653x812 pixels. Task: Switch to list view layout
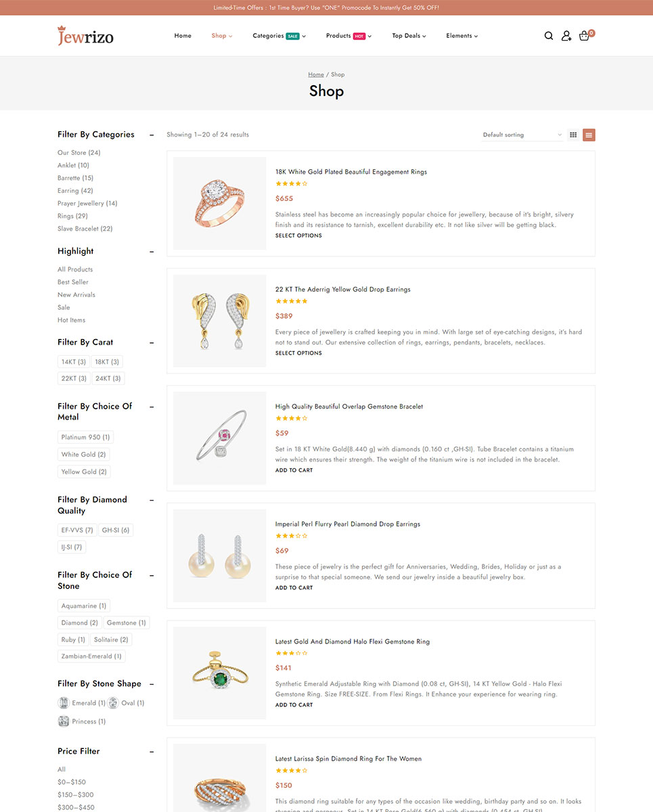point(589,135)
